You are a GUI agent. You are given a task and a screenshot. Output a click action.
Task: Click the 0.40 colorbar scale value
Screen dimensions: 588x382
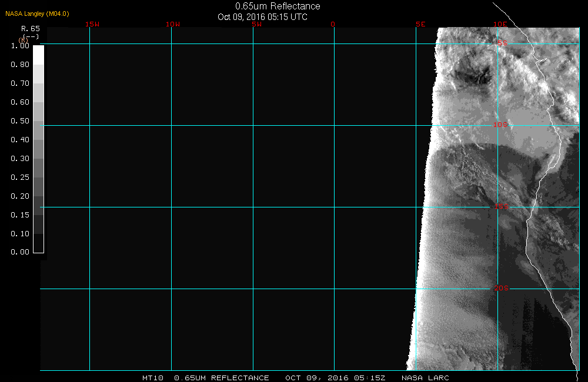tap(20, 139)
